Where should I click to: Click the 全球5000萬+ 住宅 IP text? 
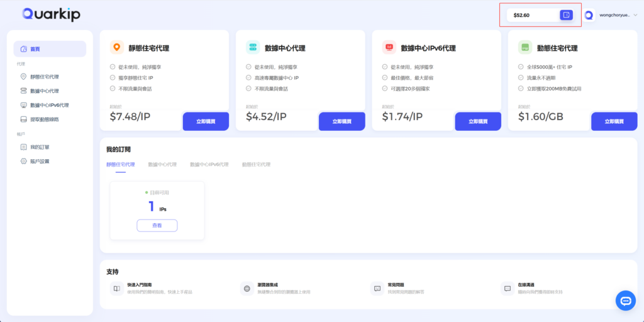[x=550, y=67]
